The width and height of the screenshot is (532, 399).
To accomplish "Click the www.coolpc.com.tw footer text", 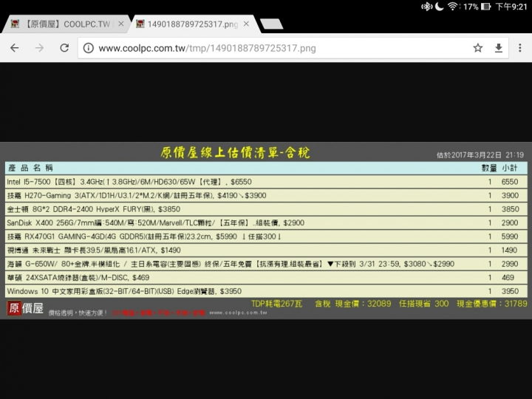I will click(238, 313).
